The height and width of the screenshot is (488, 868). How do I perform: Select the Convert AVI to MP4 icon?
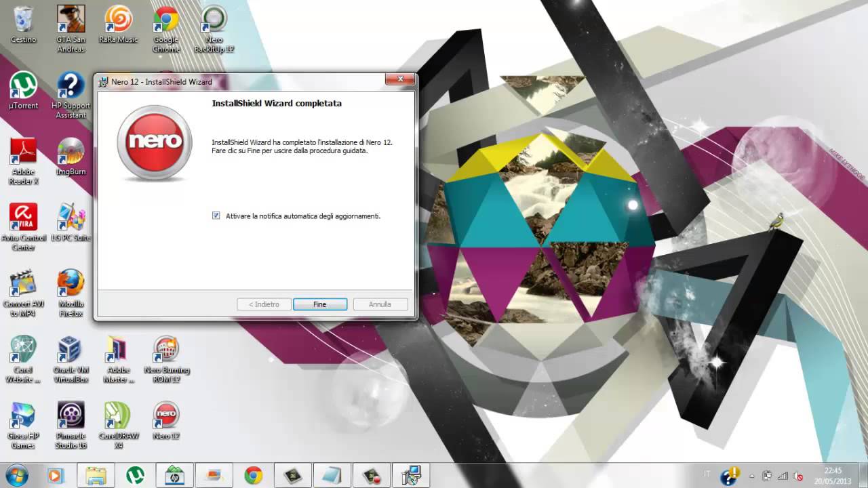23,293
